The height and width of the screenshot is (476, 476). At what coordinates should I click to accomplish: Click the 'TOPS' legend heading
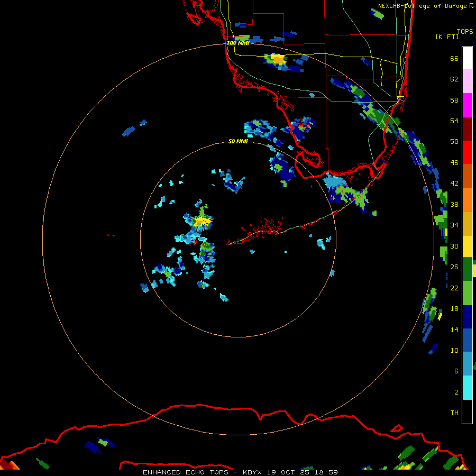point(465,32)
